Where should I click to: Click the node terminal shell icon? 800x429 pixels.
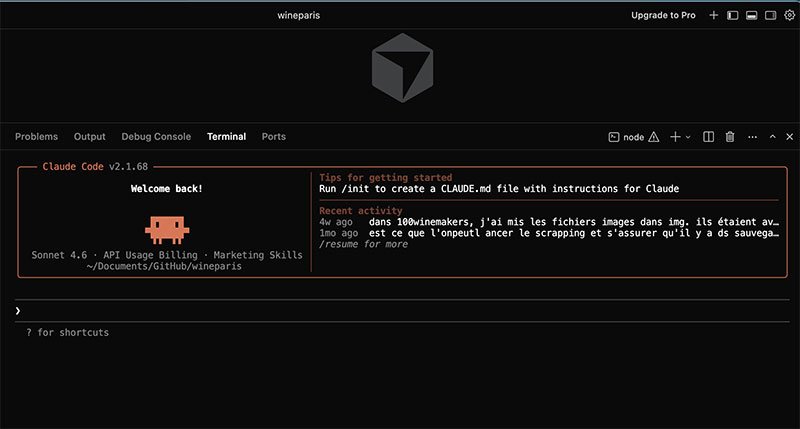(x=614, y=137)
